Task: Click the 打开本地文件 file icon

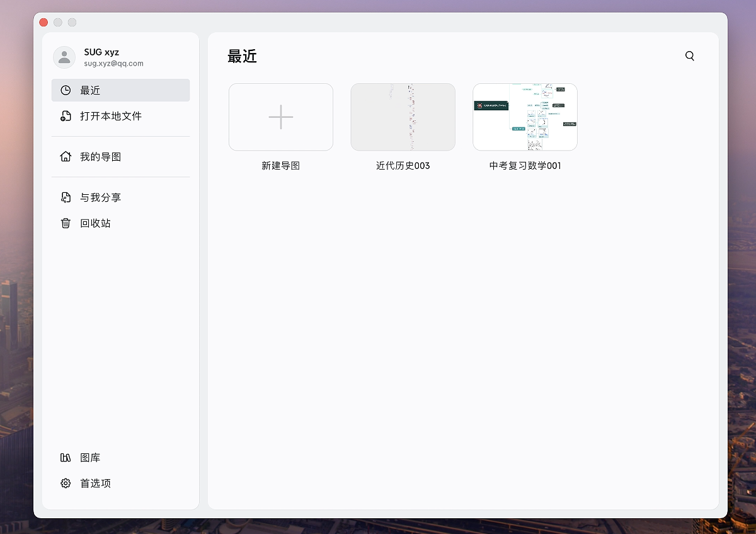Action: tap(66, 116)
